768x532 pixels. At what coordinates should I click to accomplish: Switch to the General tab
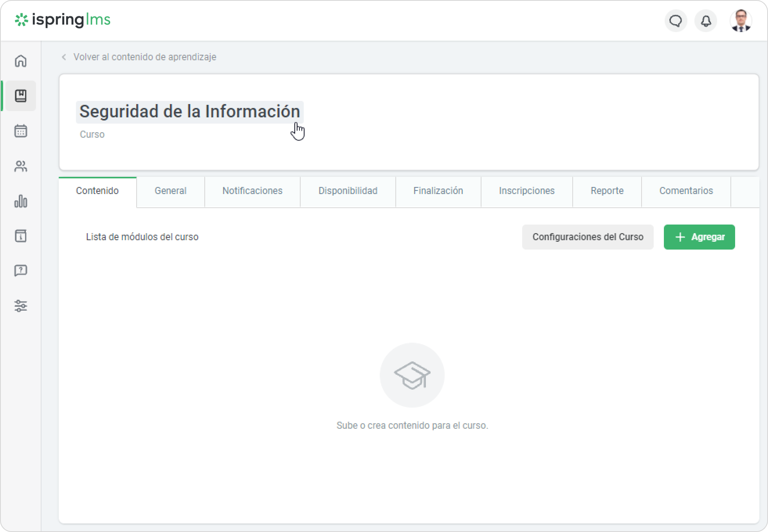click(170, 191)
